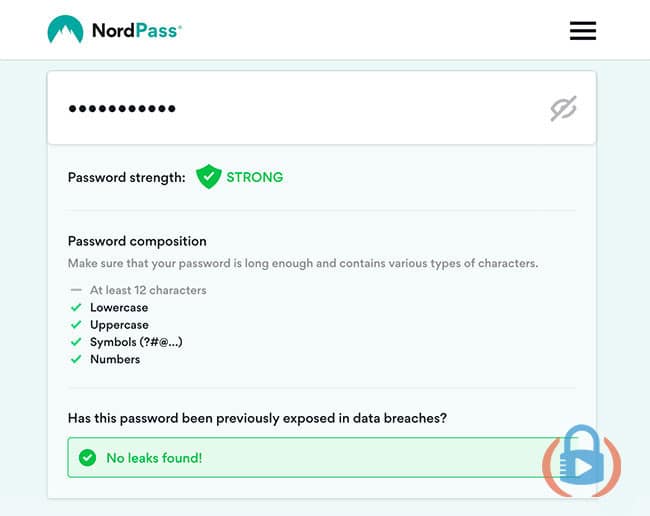Click the Uppercase checkmark icon

point(76,325)
